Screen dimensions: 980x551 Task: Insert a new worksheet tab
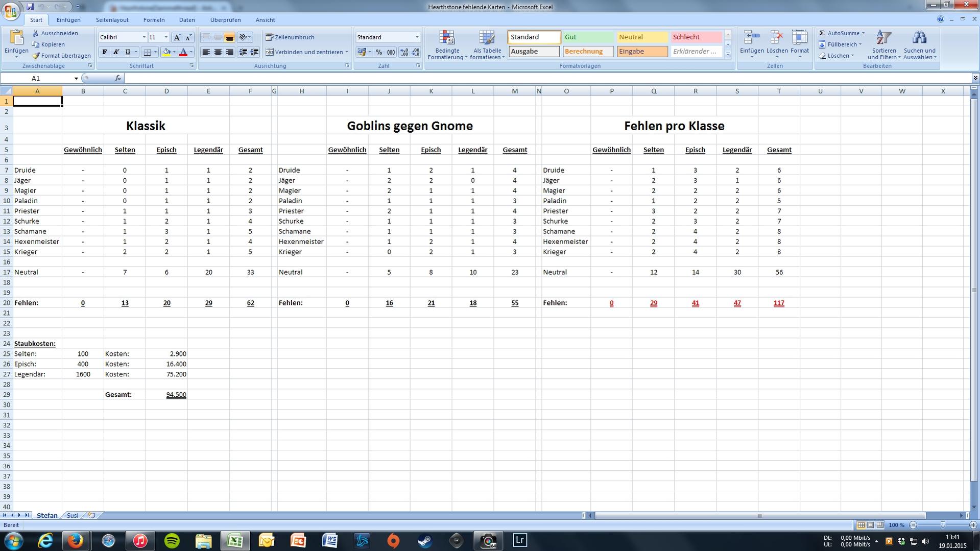point(91,516)
